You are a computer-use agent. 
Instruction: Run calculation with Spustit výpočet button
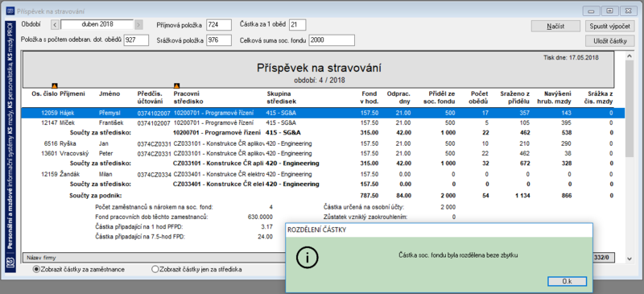(x=610, y=26)
